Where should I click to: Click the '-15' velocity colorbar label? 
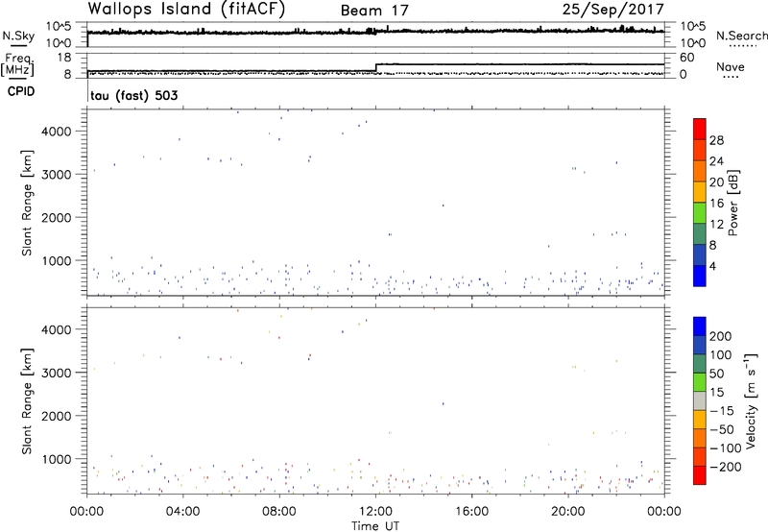pos(722,411)
